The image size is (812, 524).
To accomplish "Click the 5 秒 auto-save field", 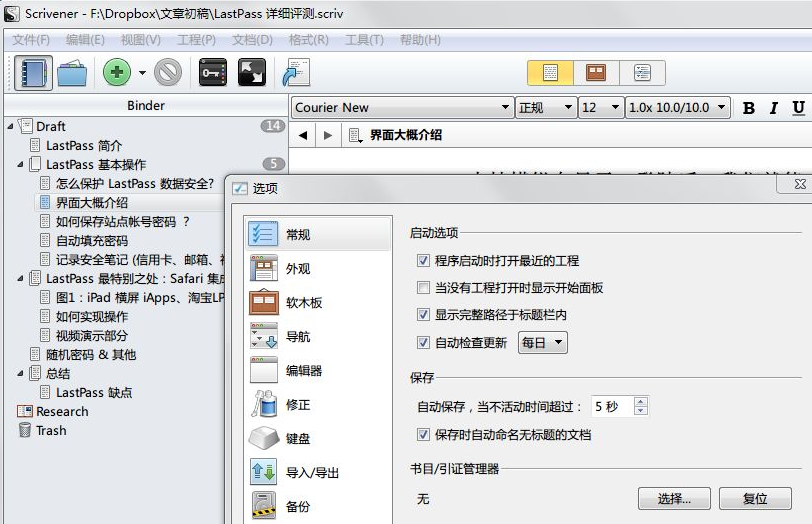I will (x=612, y=406).
